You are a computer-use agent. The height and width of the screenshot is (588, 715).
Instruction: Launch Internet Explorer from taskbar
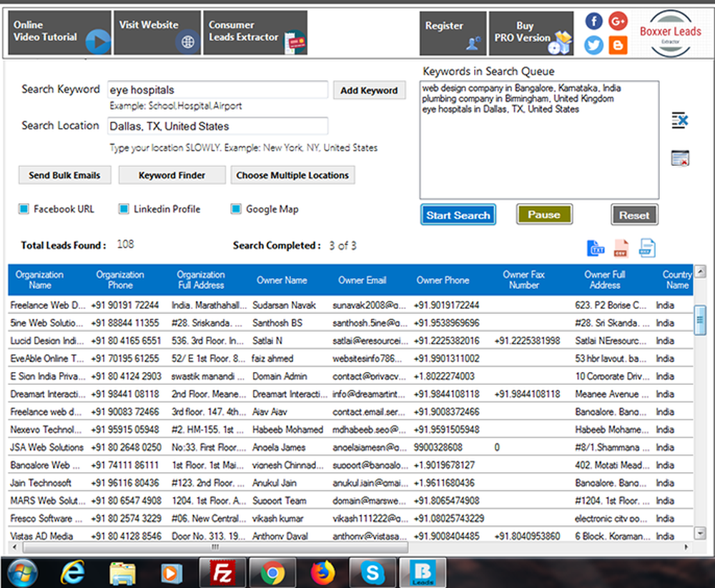pos(74,573)
